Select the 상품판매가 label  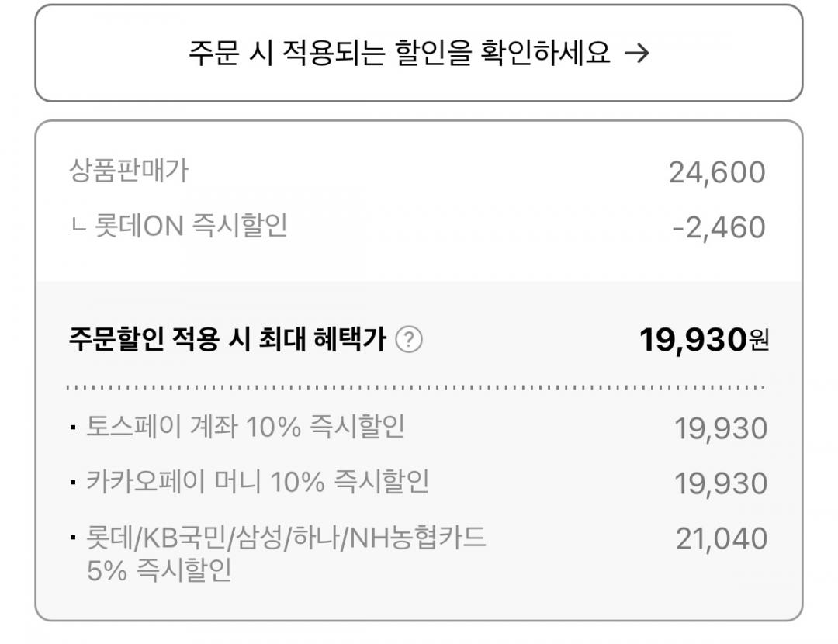click(128, 171)
